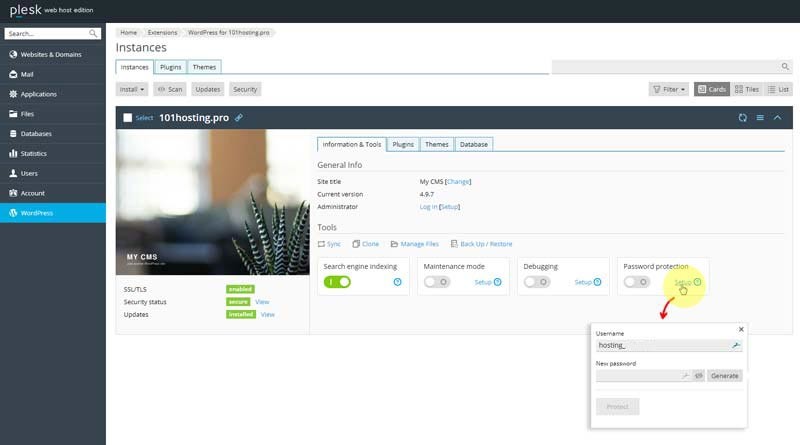Viewport: 800px width, 445px height.
Task: Click Sync tool
Action: click(x=329, y=244)
